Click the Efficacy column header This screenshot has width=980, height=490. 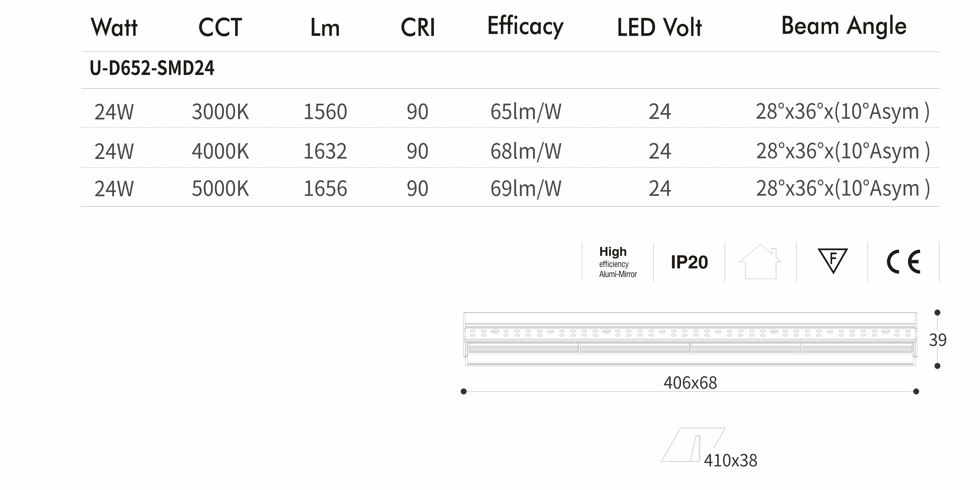pos(525,27)
